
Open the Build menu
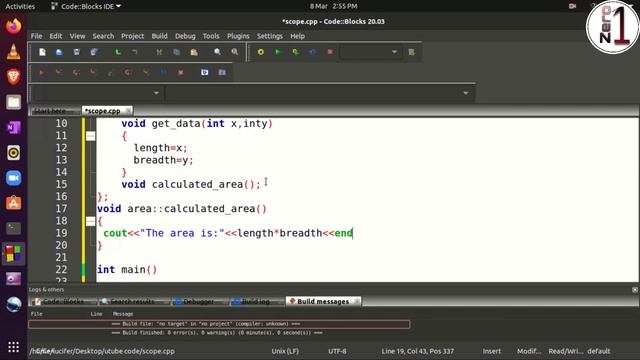(159, 36)
